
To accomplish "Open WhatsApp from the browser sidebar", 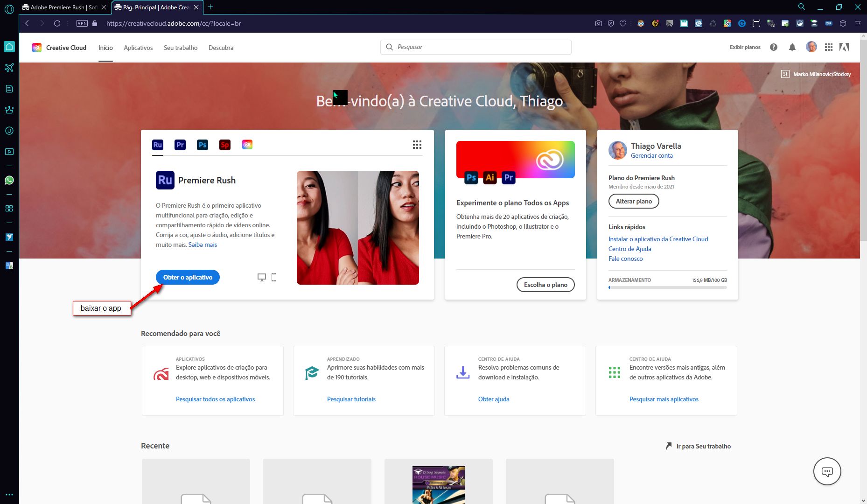I will (x=9, y=180).
